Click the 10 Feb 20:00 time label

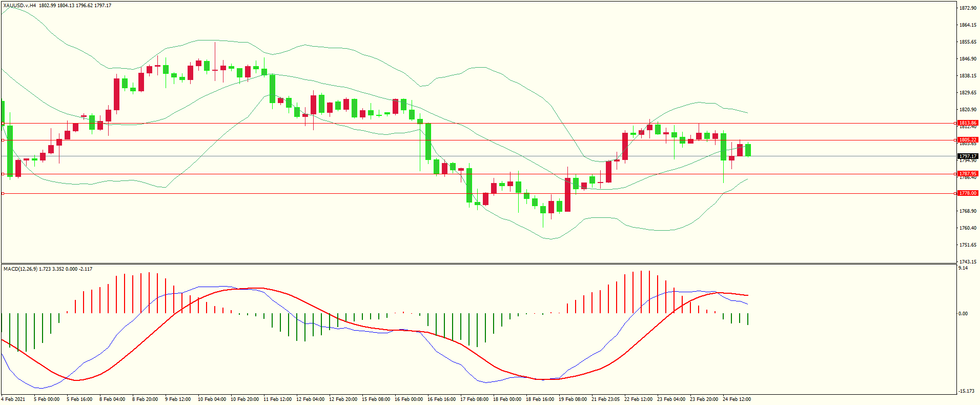pyautogui.click(x=244, y=399)
